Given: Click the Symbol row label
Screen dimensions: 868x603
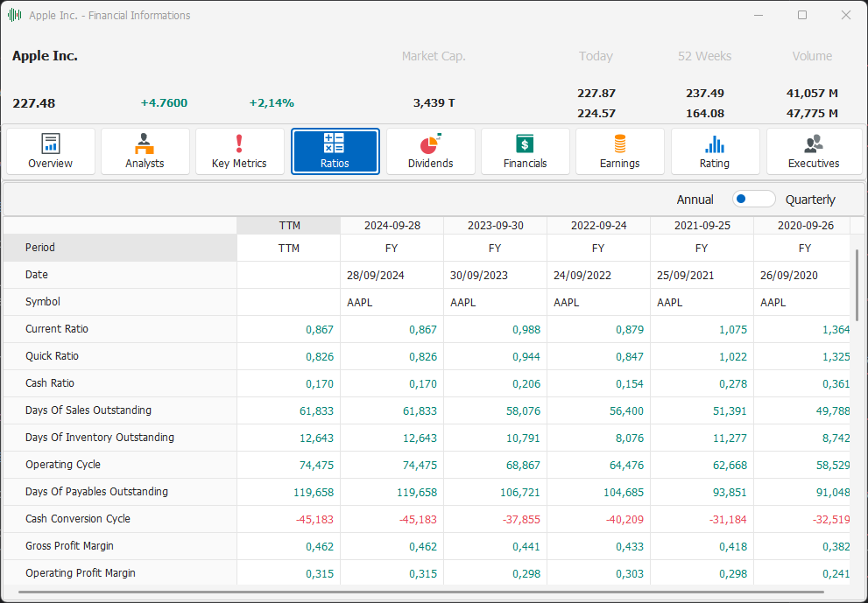Looking at the screenshot, I should click(x=43, y=301).
